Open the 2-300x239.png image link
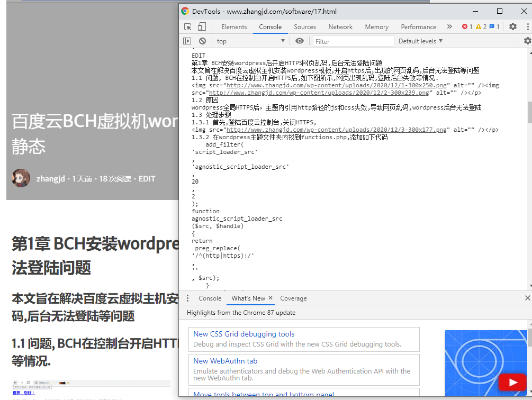 pos(319,93)
